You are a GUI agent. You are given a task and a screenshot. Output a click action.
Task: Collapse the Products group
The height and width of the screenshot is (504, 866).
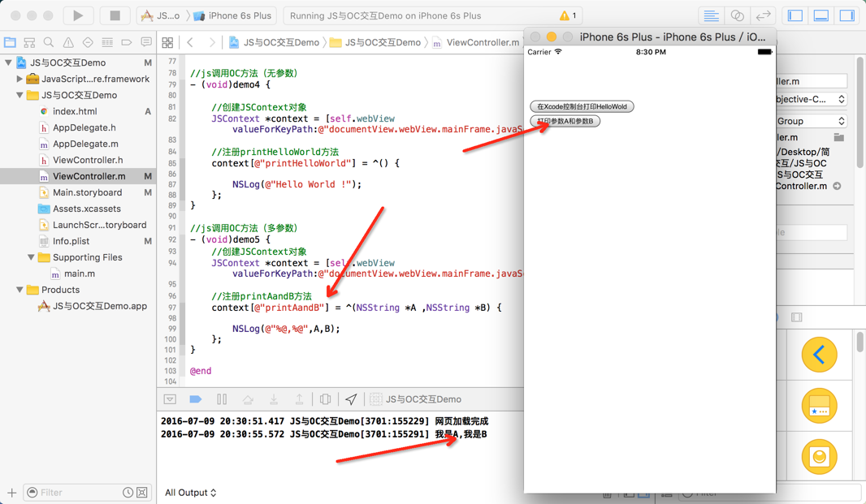(x=19, y=290)
